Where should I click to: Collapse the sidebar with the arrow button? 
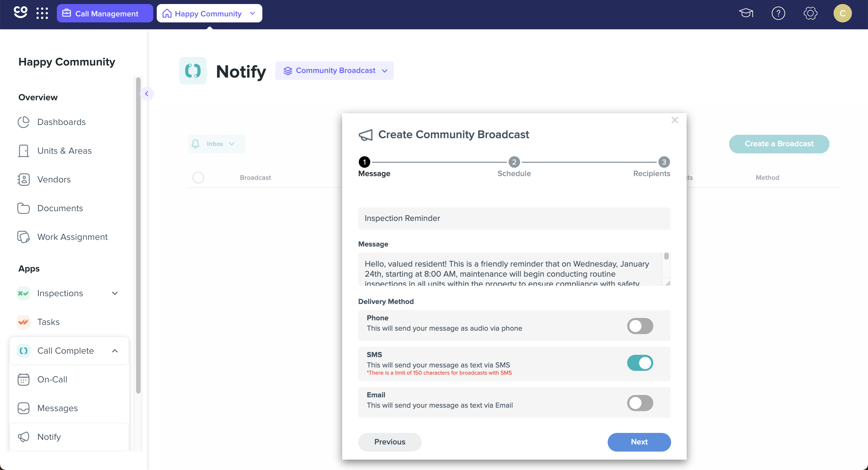click(147, 94)
